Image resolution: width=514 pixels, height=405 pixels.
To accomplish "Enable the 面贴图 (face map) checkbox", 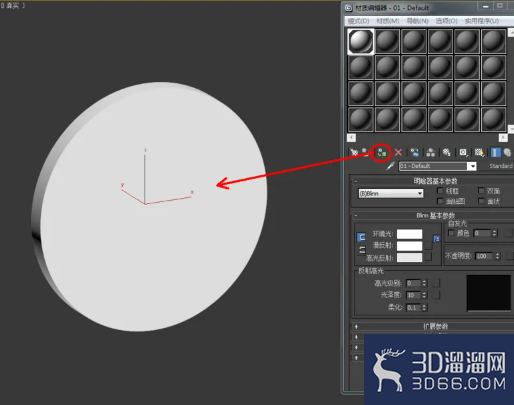I will (440, 201).
